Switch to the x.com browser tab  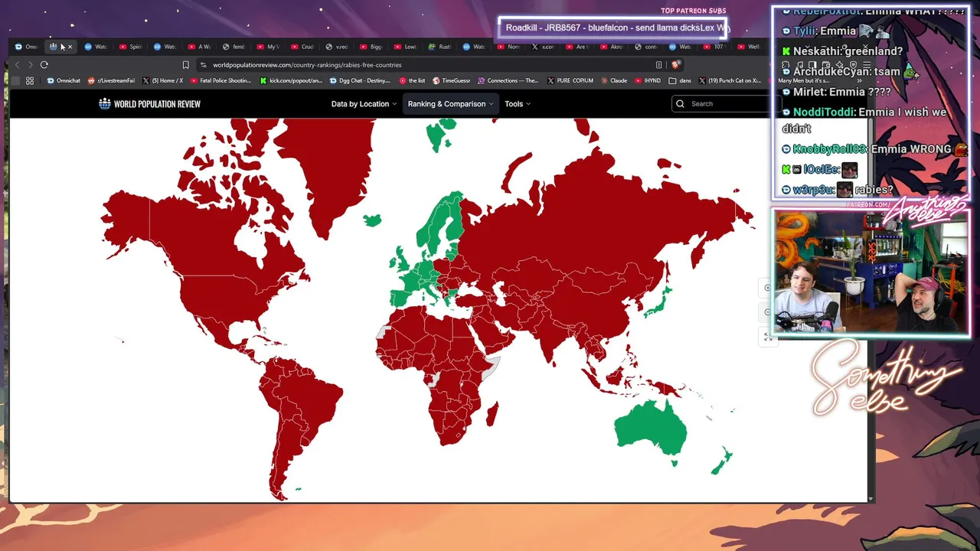coord(544,47)
